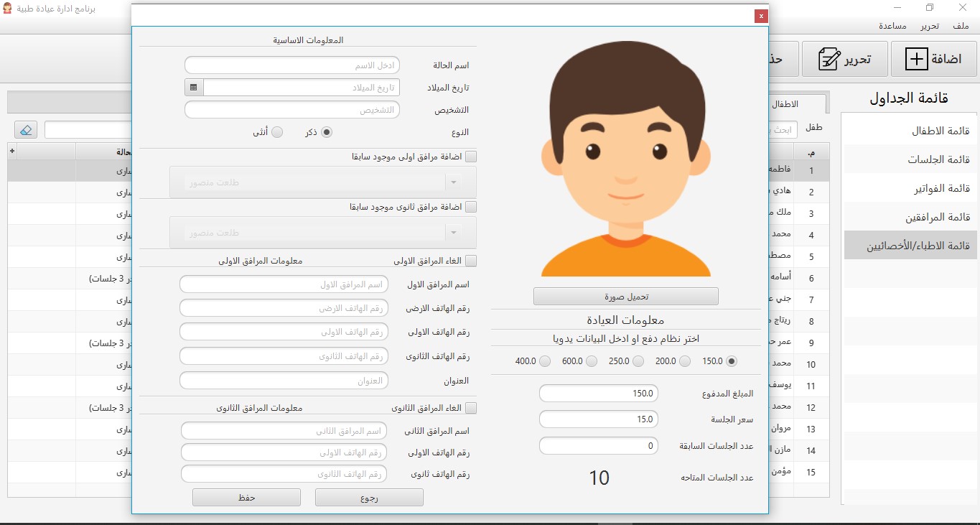The height and width of the screenshot is (525, 980).
Task: Select the 400.0 payment option
Action: (544, 361)
